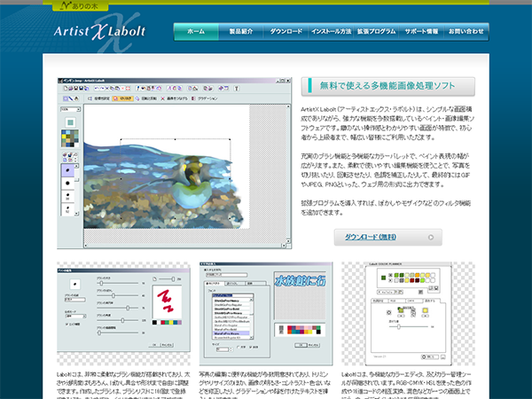This screenshot has width=532, height=399.
Task: Open the Labolt Color Planner thumbnail
Action: tap(408, 314)
